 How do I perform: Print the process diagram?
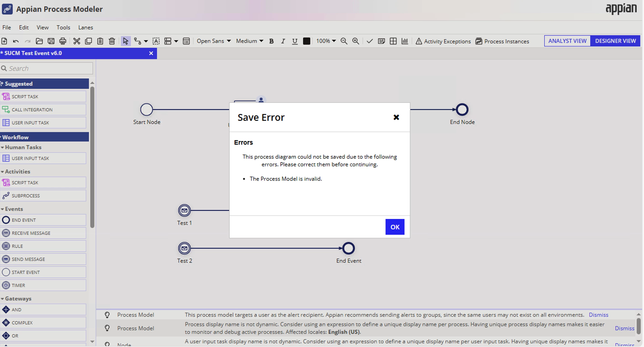[x=62, y=41]
